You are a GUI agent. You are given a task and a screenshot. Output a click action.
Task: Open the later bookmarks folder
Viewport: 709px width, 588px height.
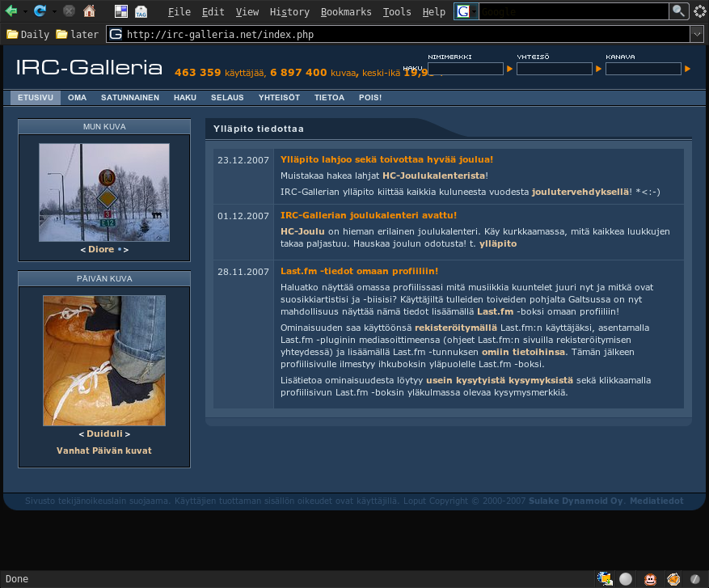coord(78,35)
